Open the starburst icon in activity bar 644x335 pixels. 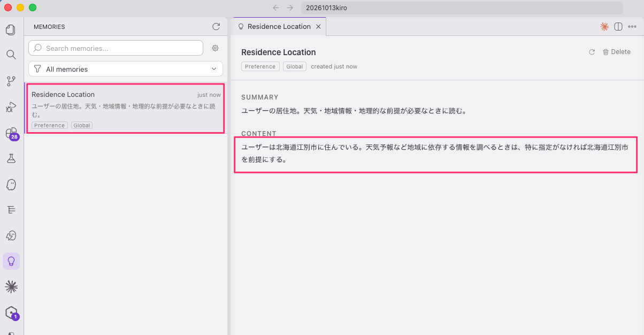(11, 287)
